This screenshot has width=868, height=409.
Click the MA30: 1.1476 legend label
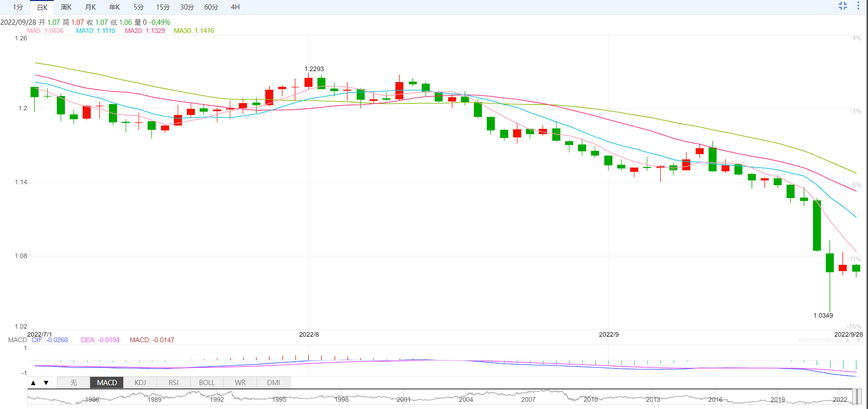point(194,31)
